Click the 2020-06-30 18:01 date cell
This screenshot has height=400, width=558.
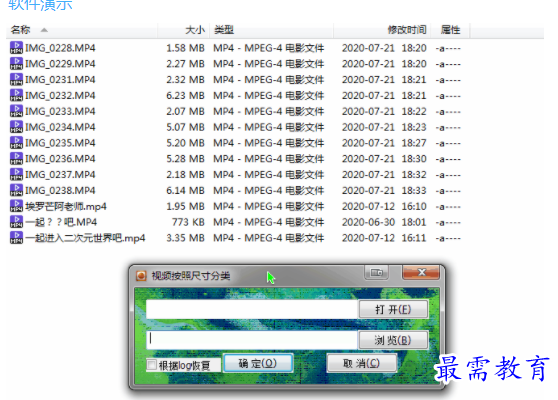384,222
